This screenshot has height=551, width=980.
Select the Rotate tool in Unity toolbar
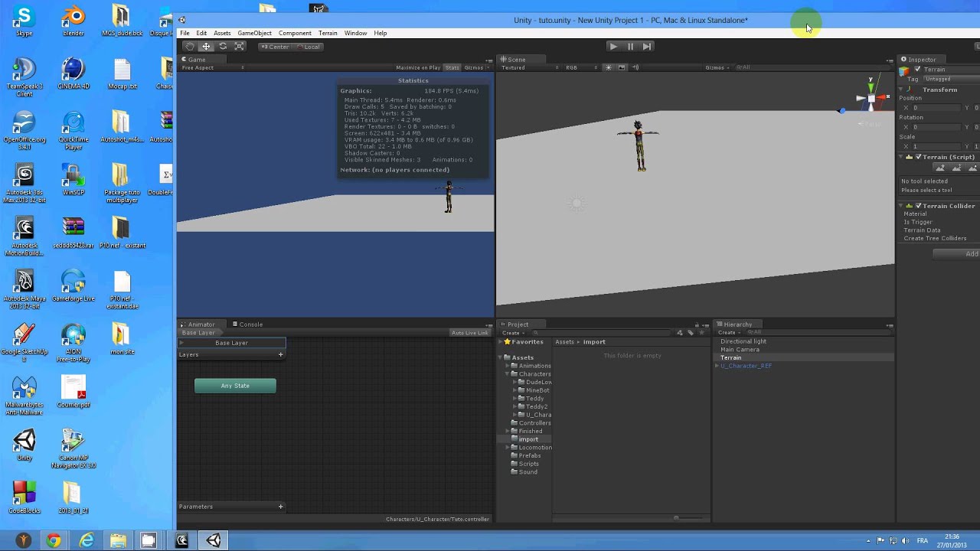(223, 47)
